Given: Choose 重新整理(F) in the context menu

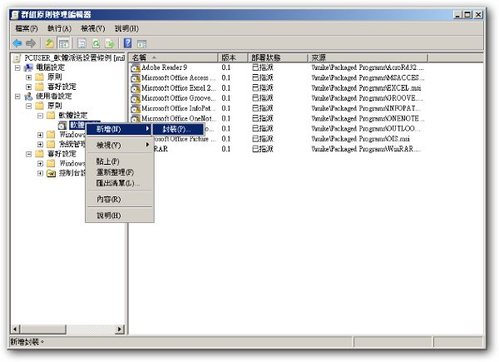Looking at the screenshot, I should point(119,172).
